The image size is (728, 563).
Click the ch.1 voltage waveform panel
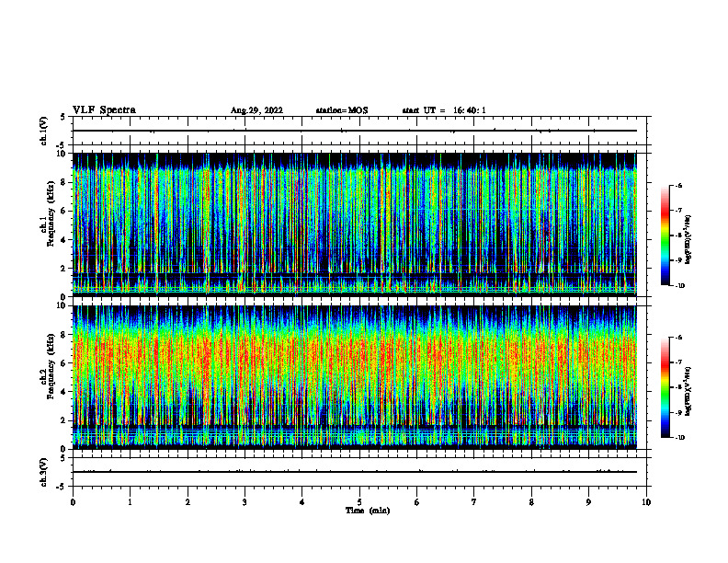coord(359,131)
